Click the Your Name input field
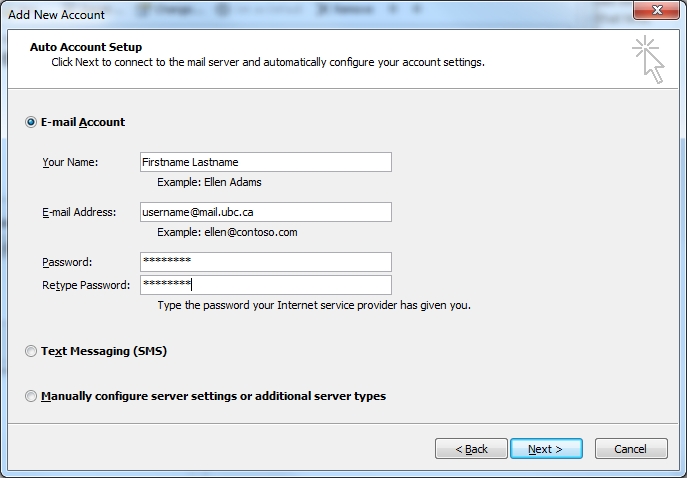This screenshot has width=687, height=478. (x=265, y=162)
